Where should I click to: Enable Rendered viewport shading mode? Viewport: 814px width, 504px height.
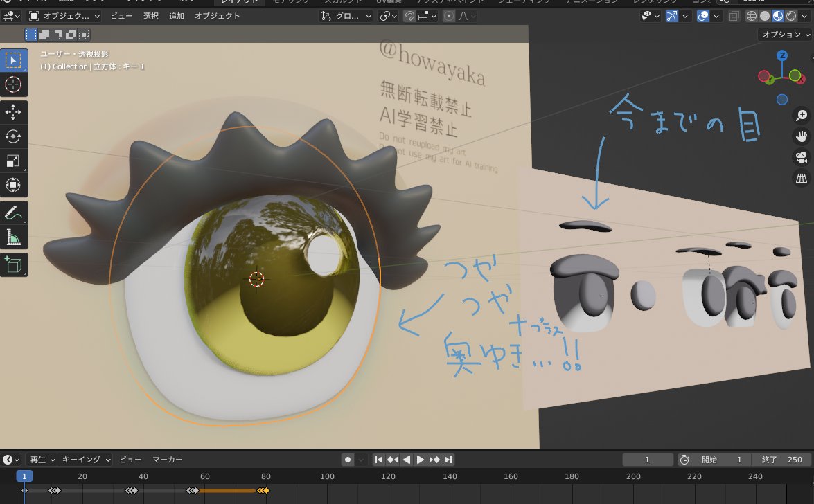pos(792,16)
